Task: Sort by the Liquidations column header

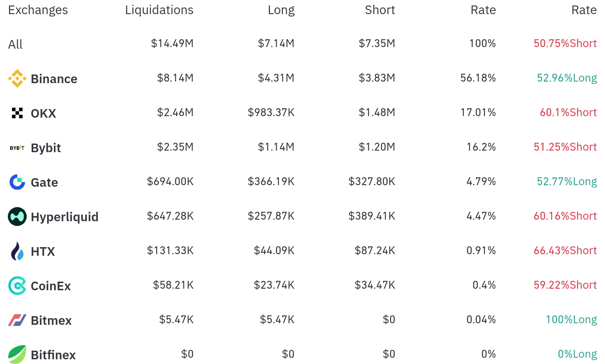Action: 159,10
